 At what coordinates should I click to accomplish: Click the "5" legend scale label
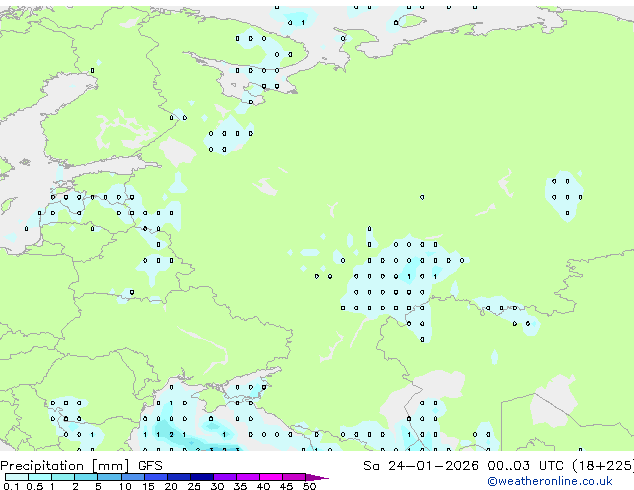98,486
